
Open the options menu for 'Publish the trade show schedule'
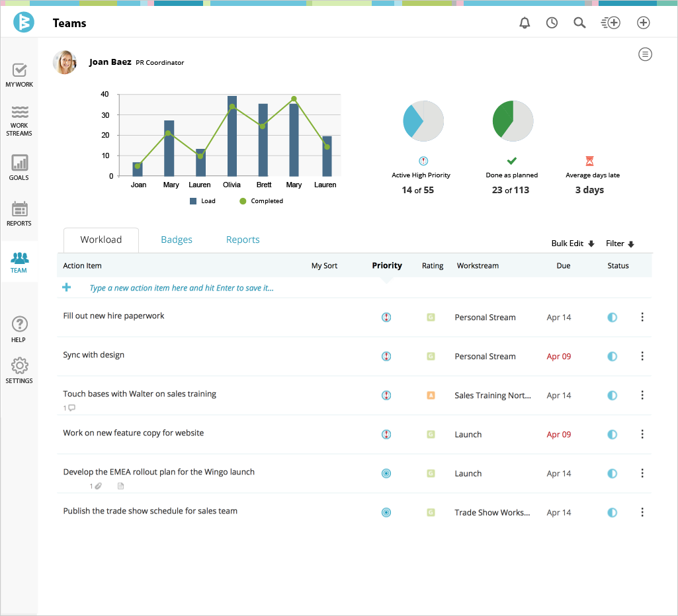[642, 512]
